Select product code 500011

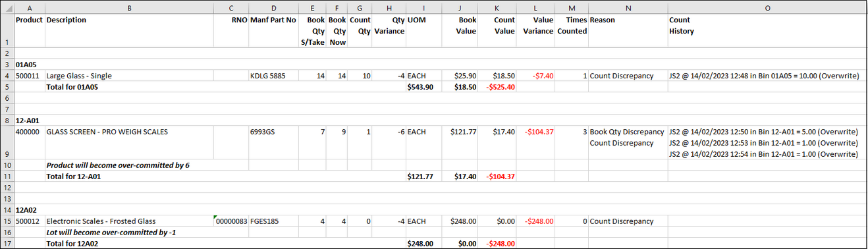click(30, 76)
